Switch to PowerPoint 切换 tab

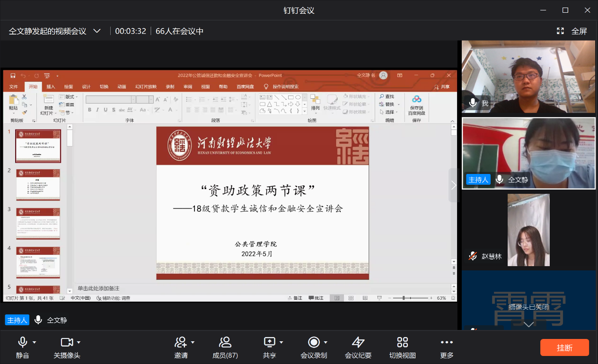[x=104, y=87]
